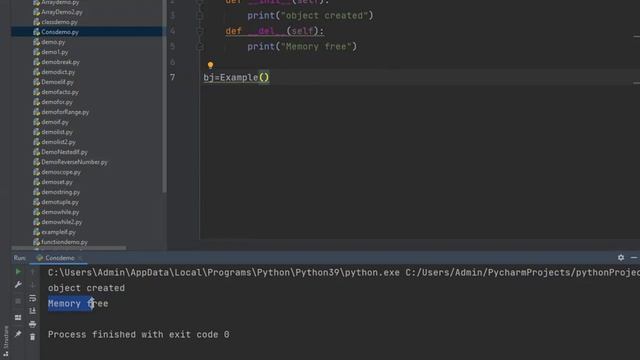Print console output with printer icon
The image size is (640, 360).
(33, 324)
